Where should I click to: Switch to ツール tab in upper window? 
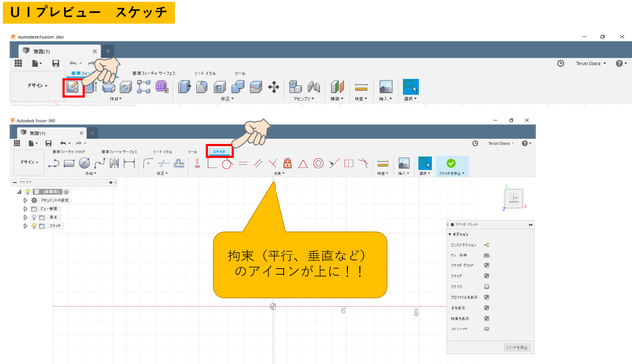(x=240, y=73)
